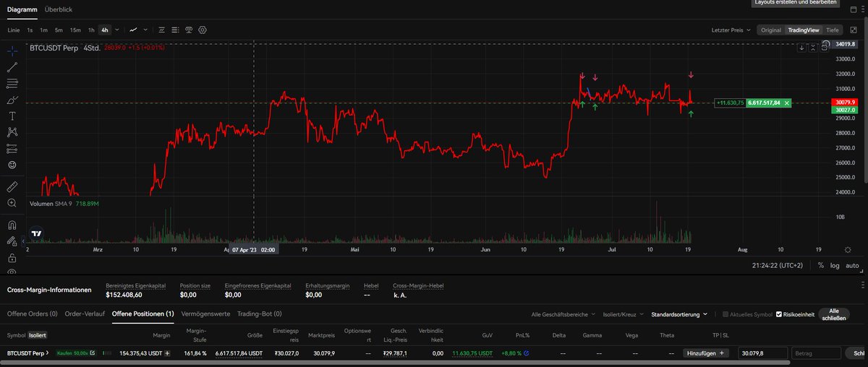Switch to the Überblick tab
This screenshot has width=868, height=367.
point(58,10)
